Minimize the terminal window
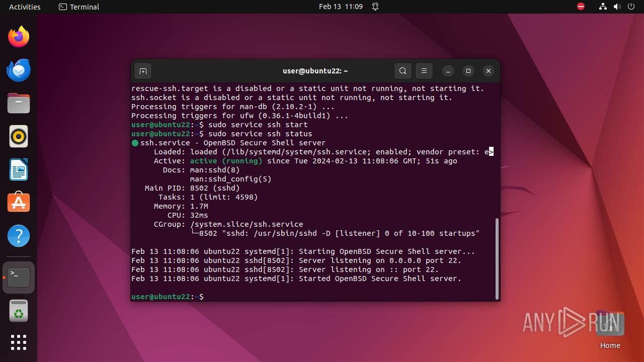 click(x=448, y=71)
